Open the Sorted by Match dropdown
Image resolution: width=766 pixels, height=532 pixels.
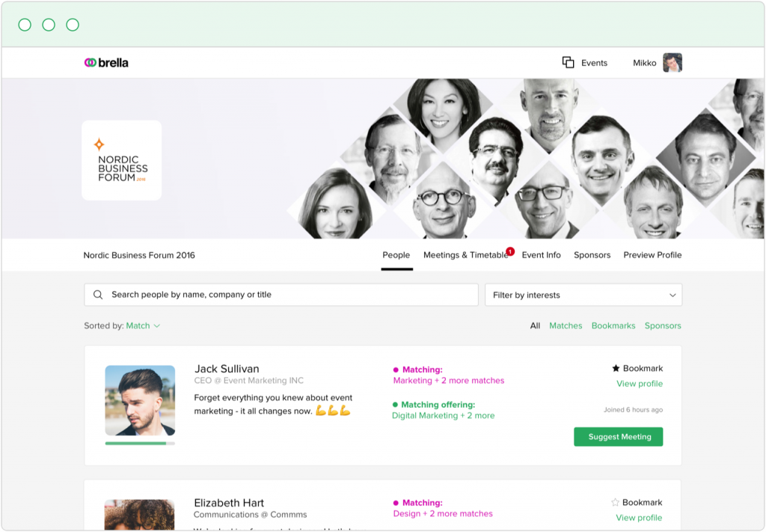pyautogui.click(x=143, y=325)
